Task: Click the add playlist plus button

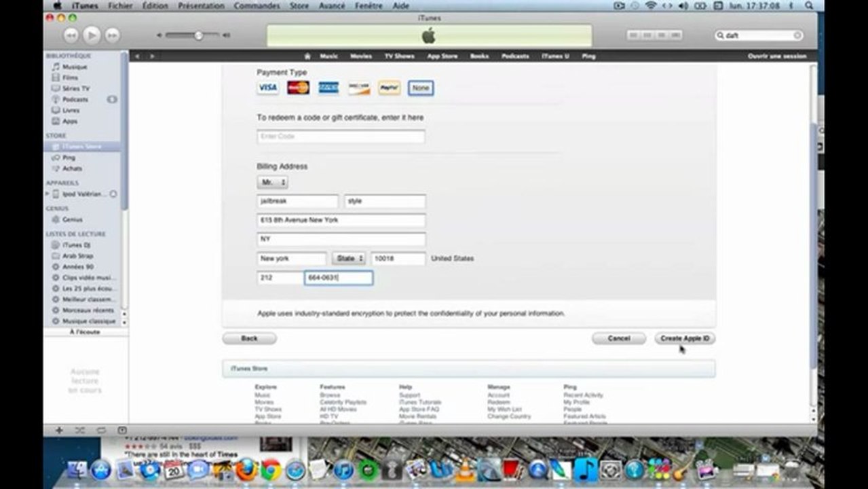Action: (x=59, y=430)
